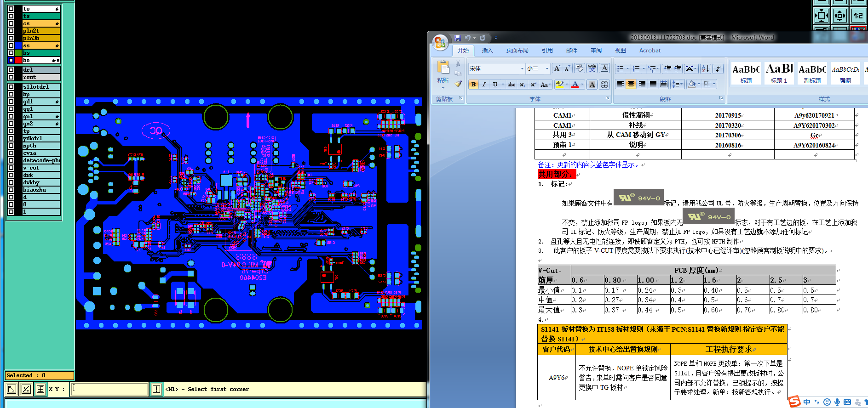Viewport: 868px width, 408px height.
Task: Apply the 副标题 style
Action: click(812, 73)
